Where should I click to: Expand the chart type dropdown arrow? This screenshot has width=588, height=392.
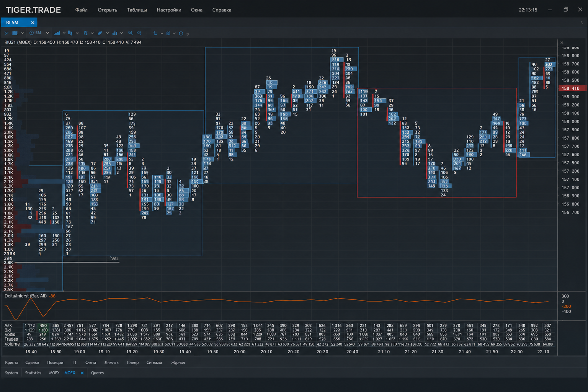(x=64, y=33)
